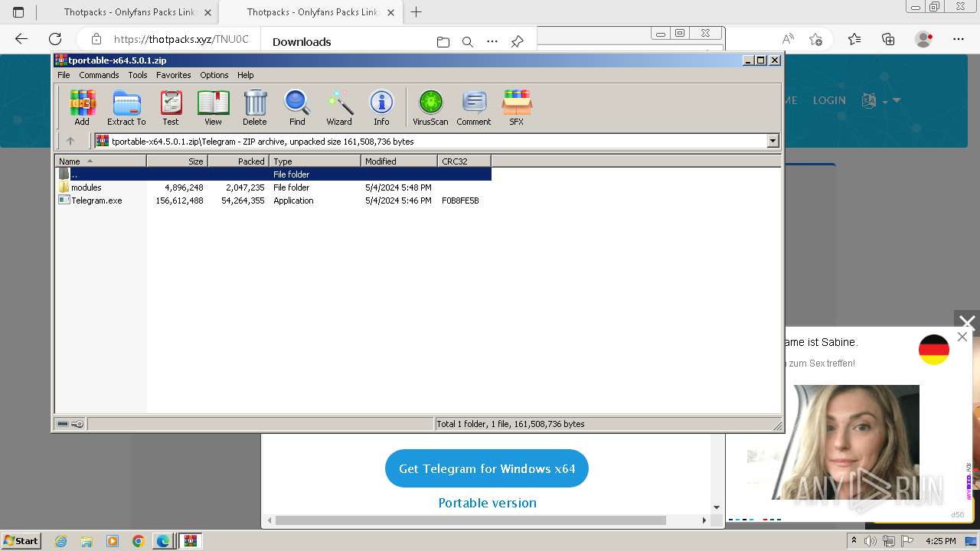
Task: Sort by Size column header
Action: point(177,161)
